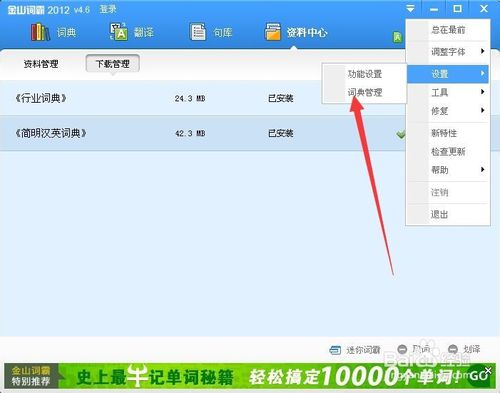Click the 42.3 MB size value

coord(190,133)
